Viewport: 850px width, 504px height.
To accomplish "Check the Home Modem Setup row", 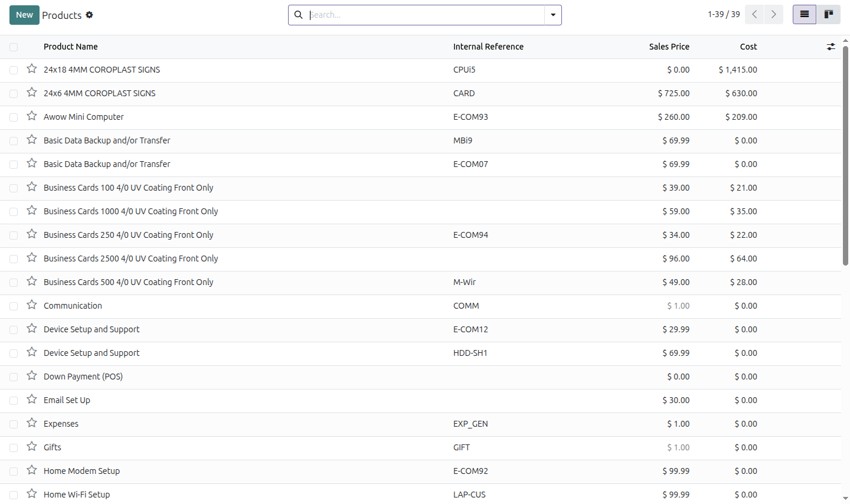I will coord(14,472).
